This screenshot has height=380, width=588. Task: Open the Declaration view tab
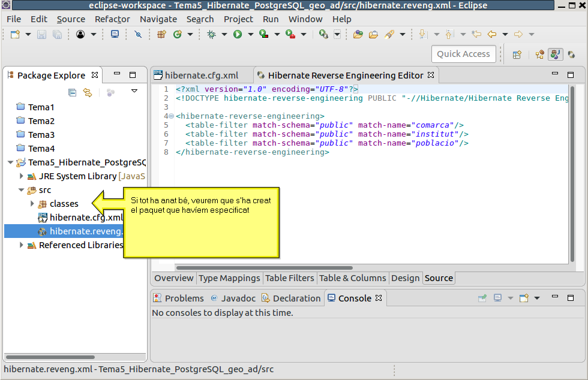click(x=292, y=298)
